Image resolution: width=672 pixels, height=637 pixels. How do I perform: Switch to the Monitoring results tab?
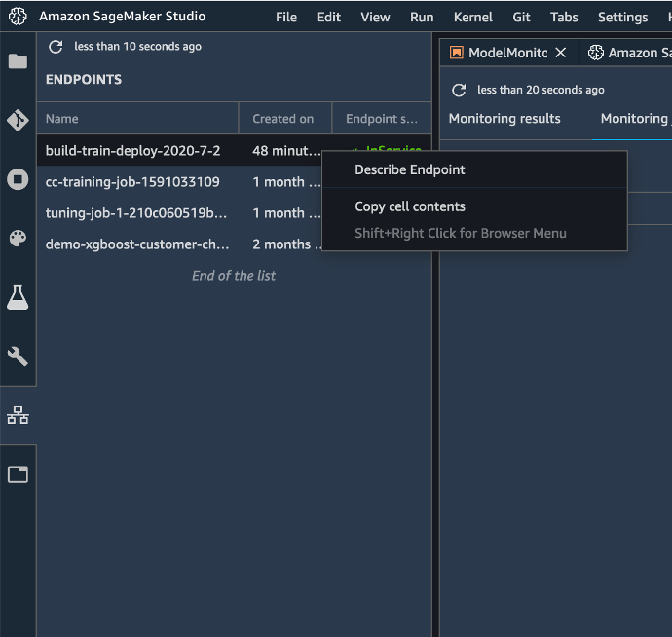(x=504, y=119)
